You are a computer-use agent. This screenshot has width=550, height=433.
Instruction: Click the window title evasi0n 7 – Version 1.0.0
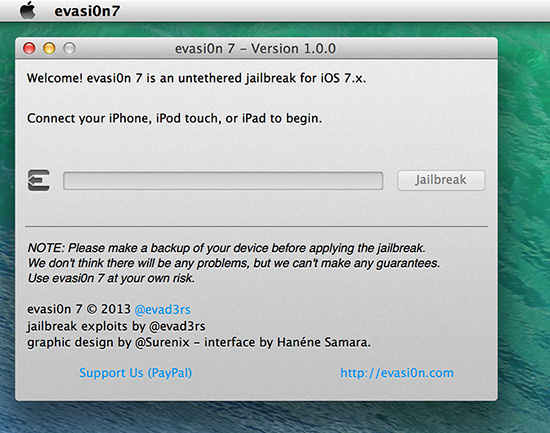pos(255,49)
